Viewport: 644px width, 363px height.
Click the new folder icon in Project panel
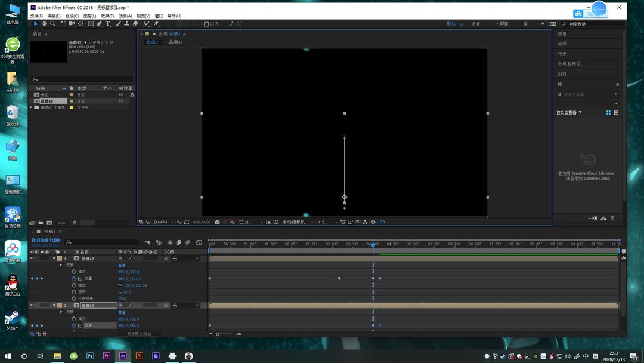(x=41, y=223)
